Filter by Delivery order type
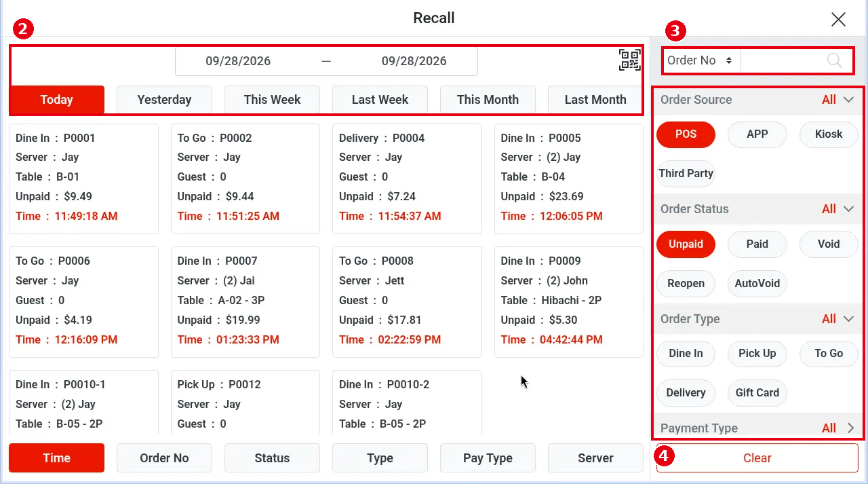This screenshot has width=868, height=484. point(686,393)
